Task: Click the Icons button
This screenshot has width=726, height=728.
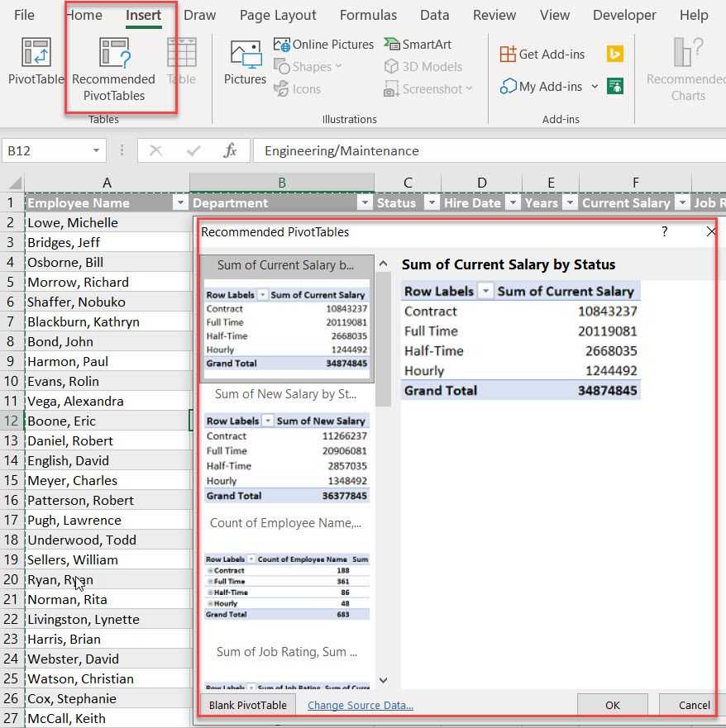Action: click(298, 88)
